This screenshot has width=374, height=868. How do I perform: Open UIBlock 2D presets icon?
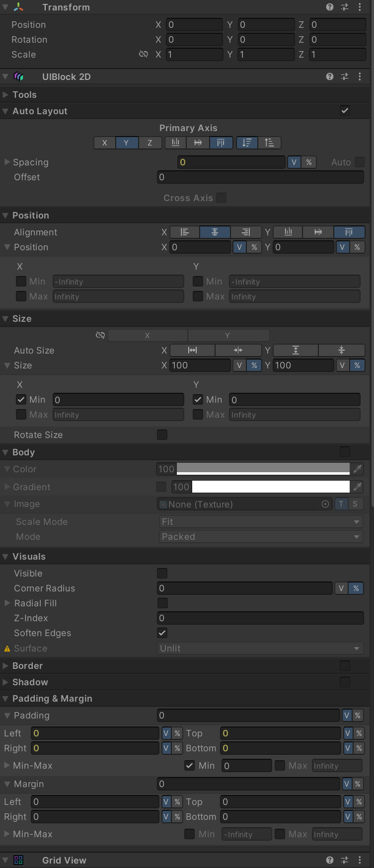coord(345,76)
